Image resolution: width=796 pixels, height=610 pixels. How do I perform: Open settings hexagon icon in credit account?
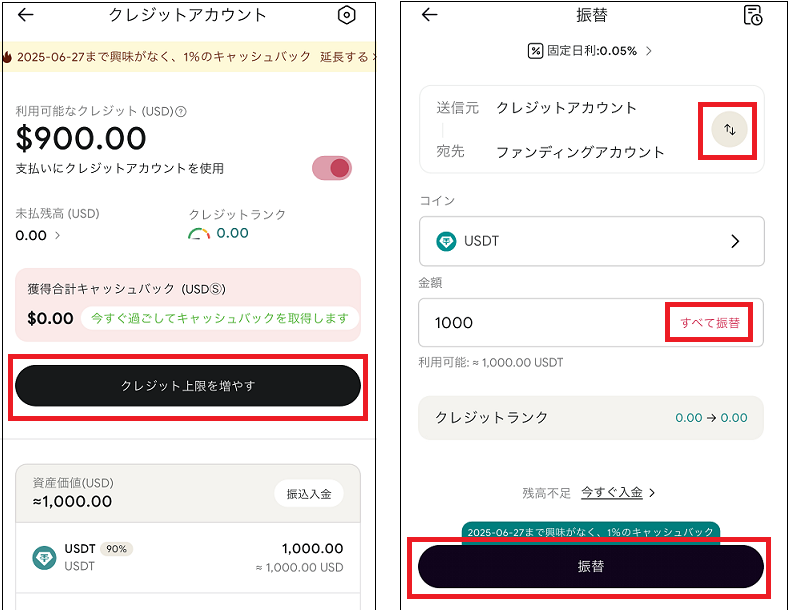[x=347, y=15]
